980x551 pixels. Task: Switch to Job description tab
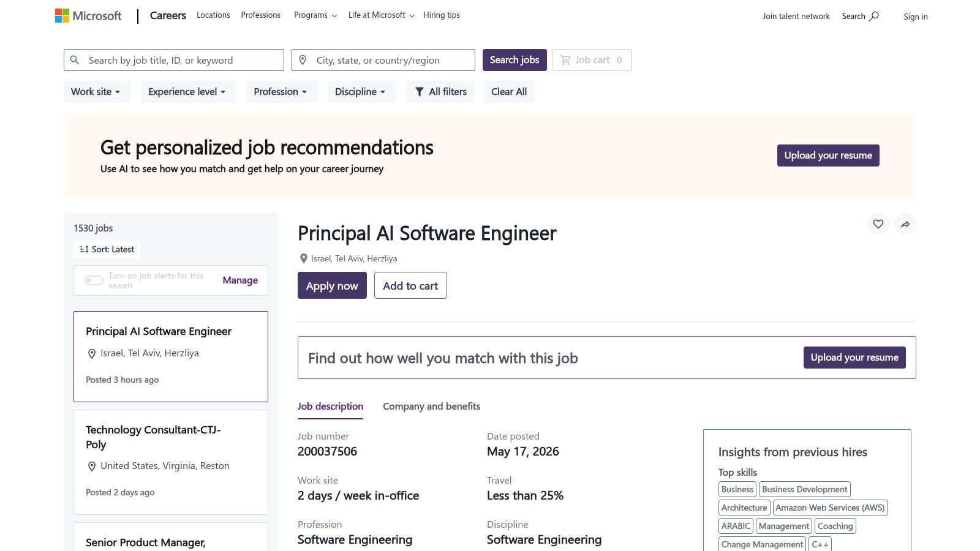(330, 407)
